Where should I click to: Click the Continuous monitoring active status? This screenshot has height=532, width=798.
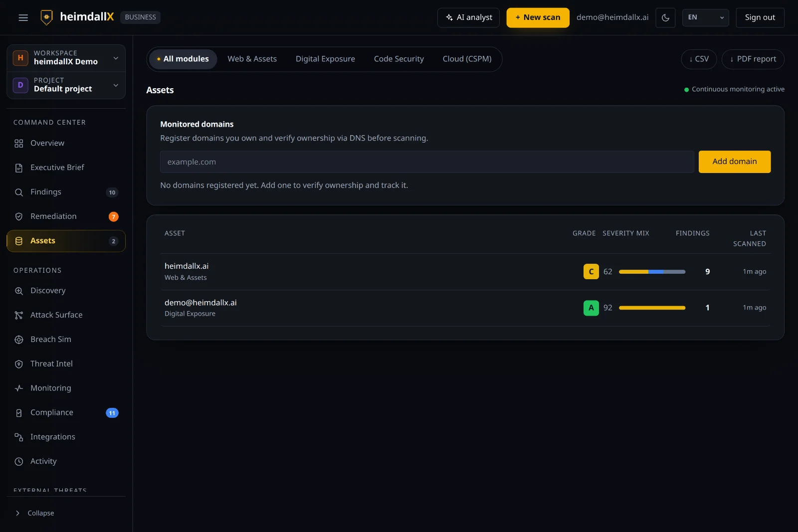[734, 89]
